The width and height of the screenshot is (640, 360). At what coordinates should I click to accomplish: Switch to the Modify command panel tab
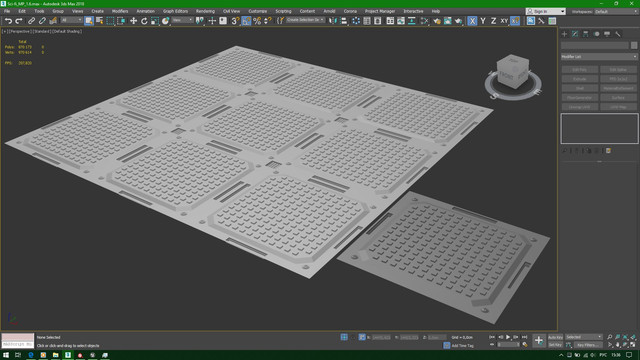point(575,34)
